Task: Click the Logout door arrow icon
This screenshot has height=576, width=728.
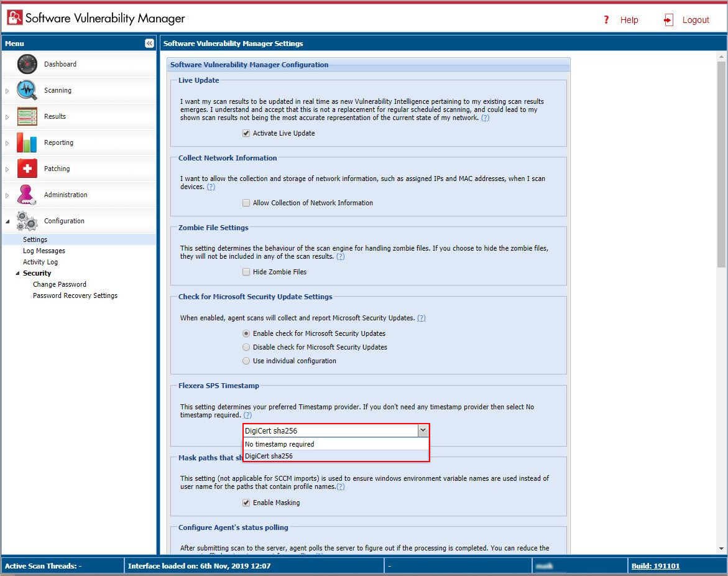Action: [x=668, y=20]
